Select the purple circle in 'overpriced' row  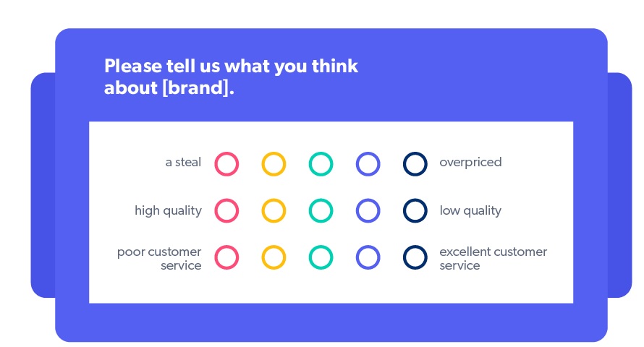[368, 164]
